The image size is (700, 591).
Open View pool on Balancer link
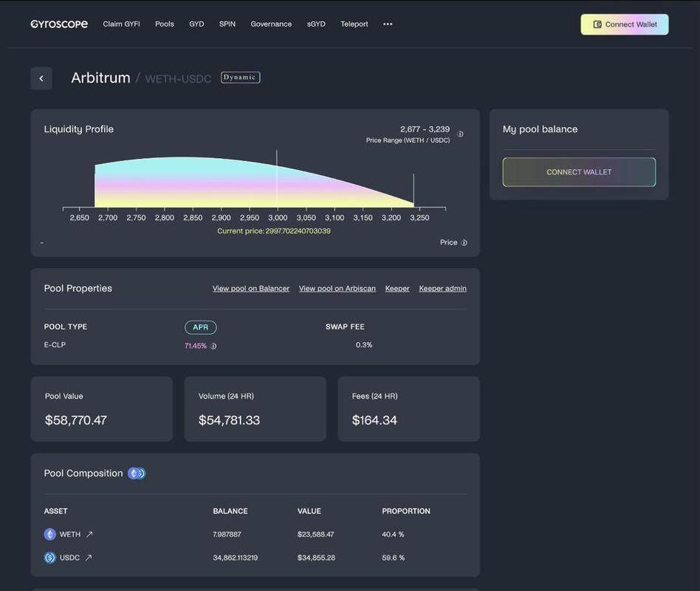point(251,289)
